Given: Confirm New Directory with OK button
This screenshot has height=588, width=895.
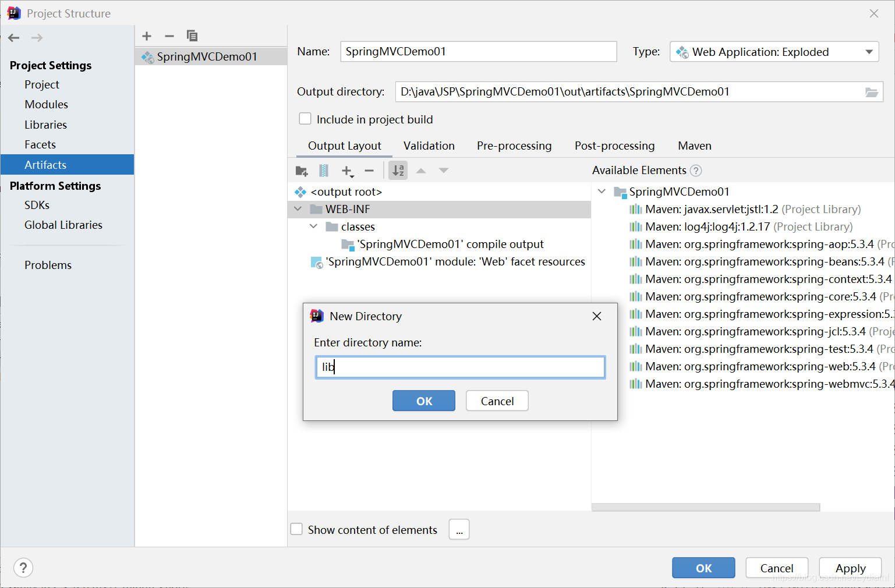Looking at the screenshot, I should [x=424, y=401].
